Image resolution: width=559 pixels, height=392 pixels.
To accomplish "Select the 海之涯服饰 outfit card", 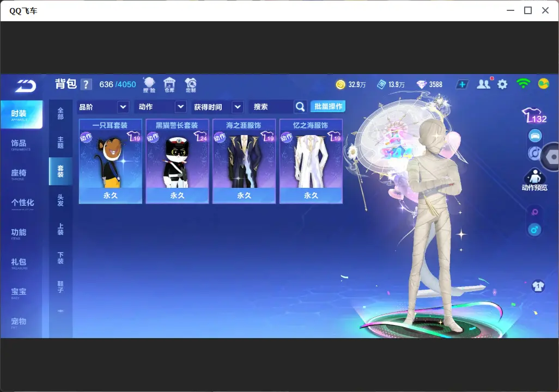I will 244,162.
